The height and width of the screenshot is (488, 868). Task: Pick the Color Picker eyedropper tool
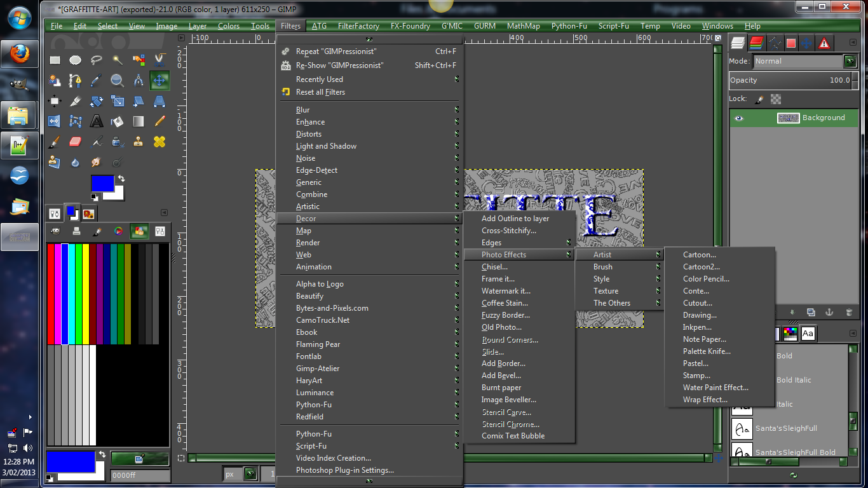(97, 81)
